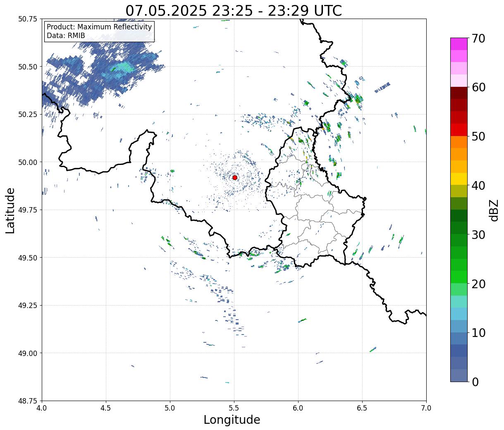Click the dark green colorbar segment above 30

pos(459,228)
